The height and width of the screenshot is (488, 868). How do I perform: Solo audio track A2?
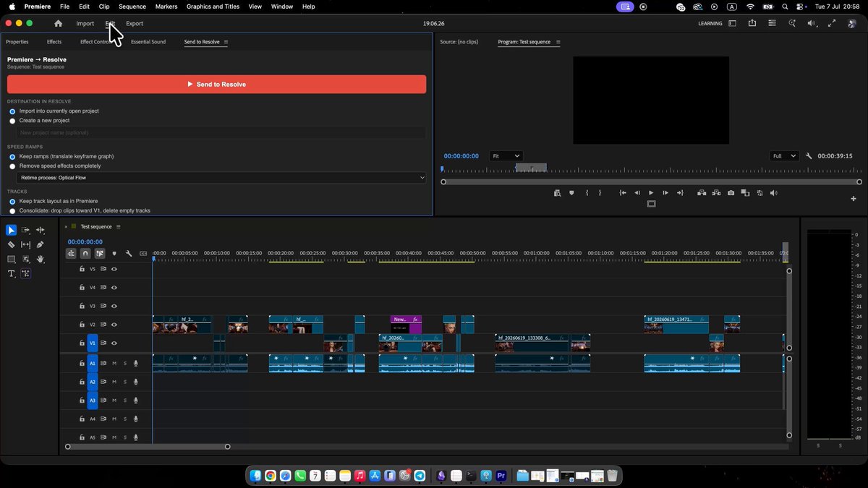[124, 382]
